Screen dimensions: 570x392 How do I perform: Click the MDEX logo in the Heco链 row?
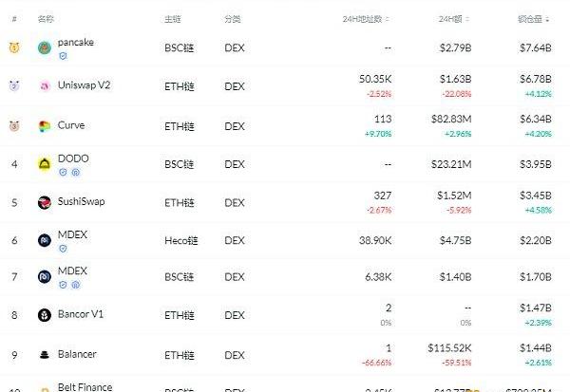(45, 241)
